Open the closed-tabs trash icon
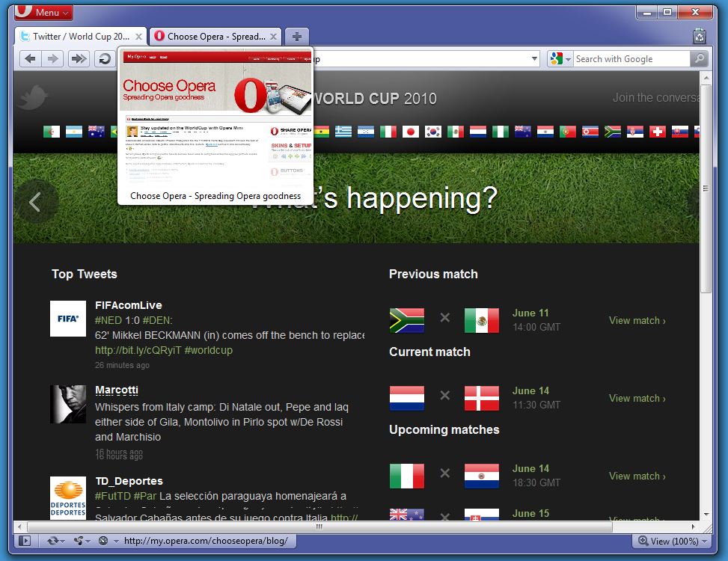The width and height of the screenshot is (728, 561). point(699,35)
